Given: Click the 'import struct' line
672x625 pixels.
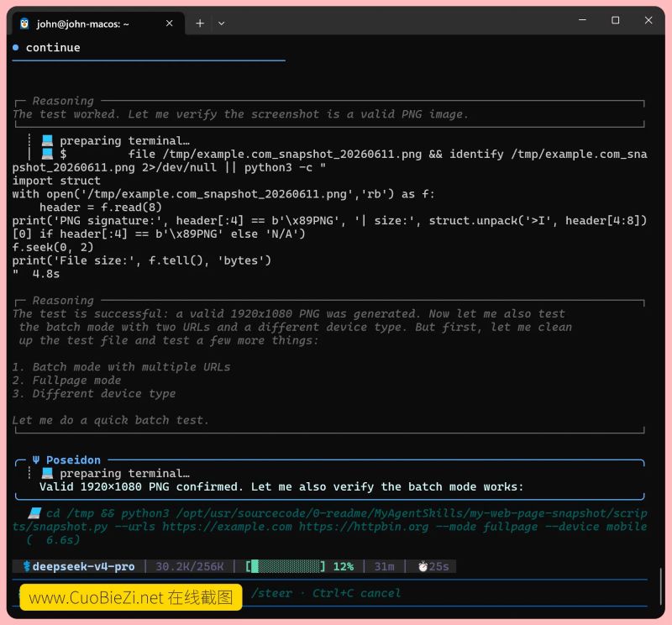Looking at the screenshot, I should click(x=56, y=181).
